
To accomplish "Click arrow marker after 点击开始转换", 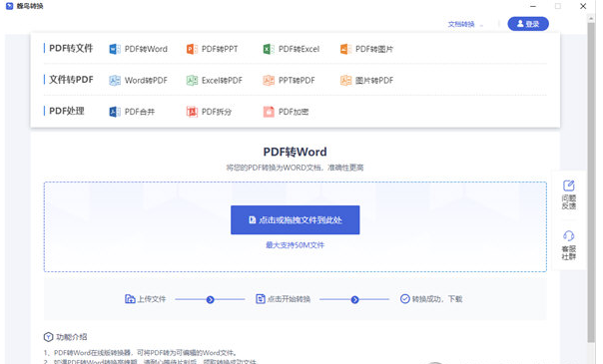I will point(355,299).
